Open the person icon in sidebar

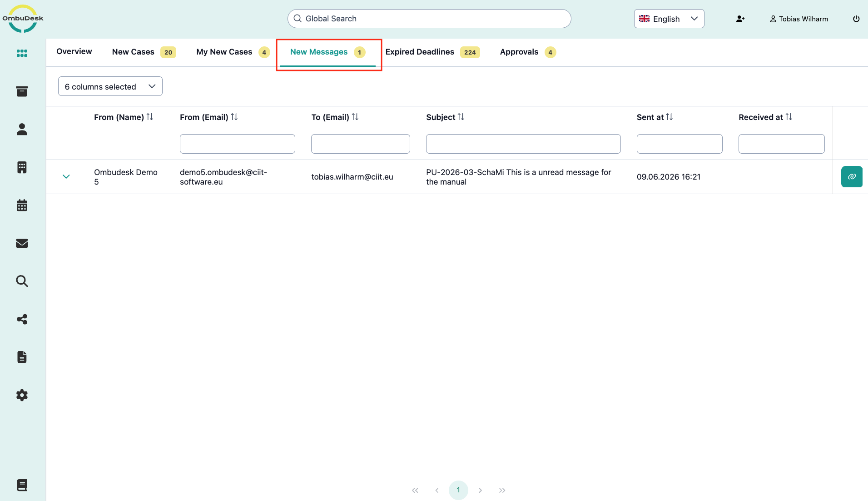point(22,130)
